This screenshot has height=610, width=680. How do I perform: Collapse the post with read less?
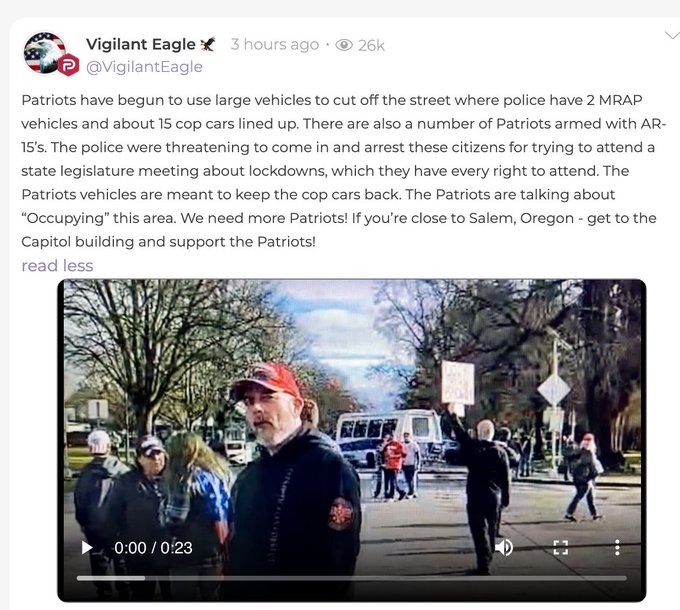tap(57, 265)
